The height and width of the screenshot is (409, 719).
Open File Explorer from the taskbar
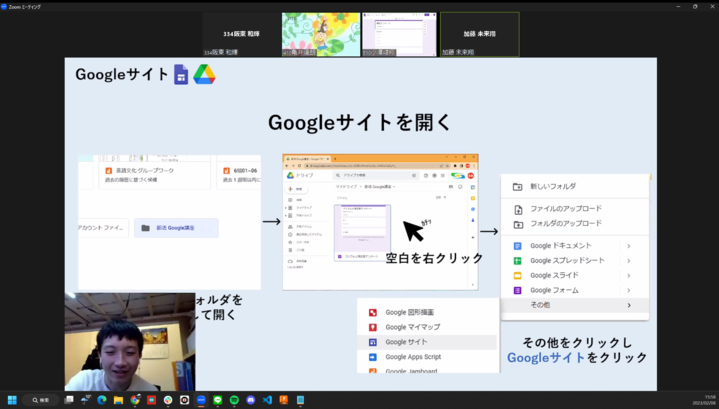point(118,400)
